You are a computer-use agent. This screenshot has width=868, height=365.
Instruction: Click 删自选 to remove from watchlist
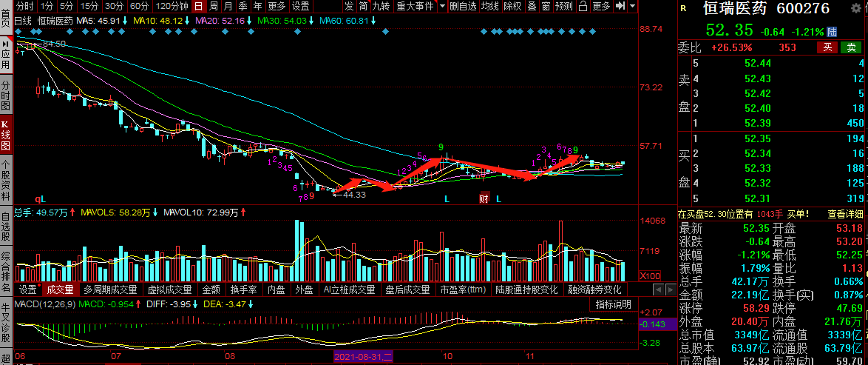point(463,6)
